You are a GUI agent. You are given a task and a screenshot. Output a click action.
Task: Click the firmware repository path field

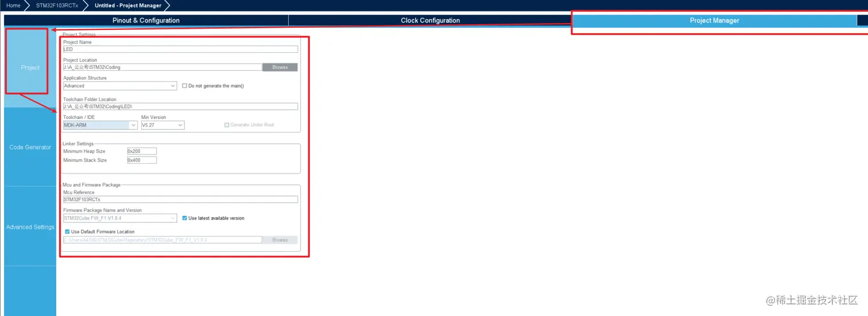[162, 240]
